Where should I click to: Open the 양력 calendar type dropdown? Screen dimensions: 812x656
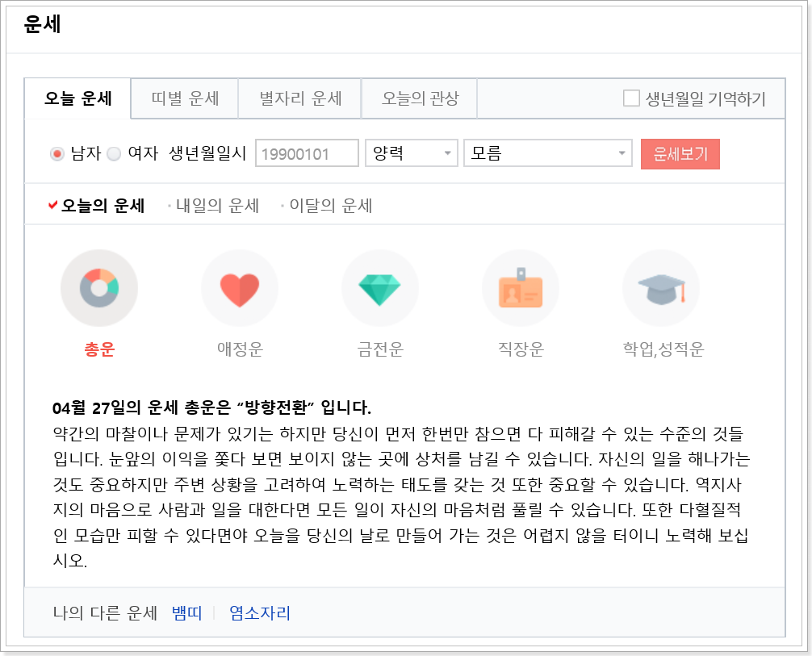[411, 153]
